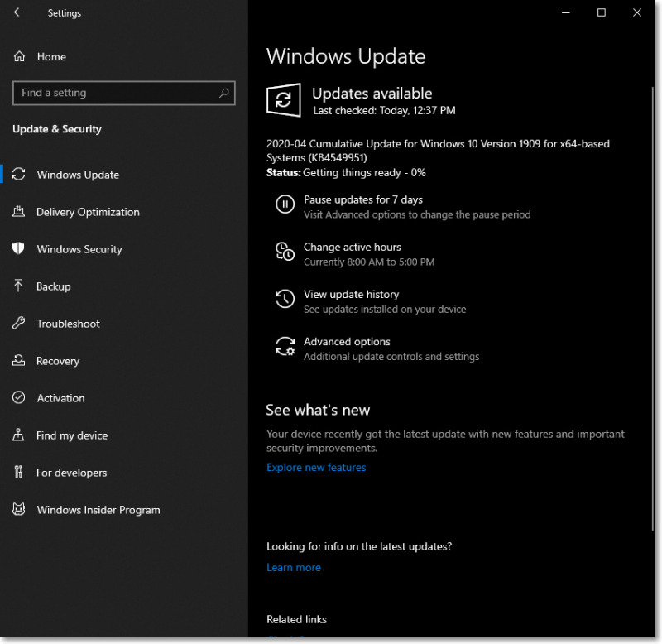Click the Delivery Optimization icon
The image size is (662, 644).
[x=18, y=211]
